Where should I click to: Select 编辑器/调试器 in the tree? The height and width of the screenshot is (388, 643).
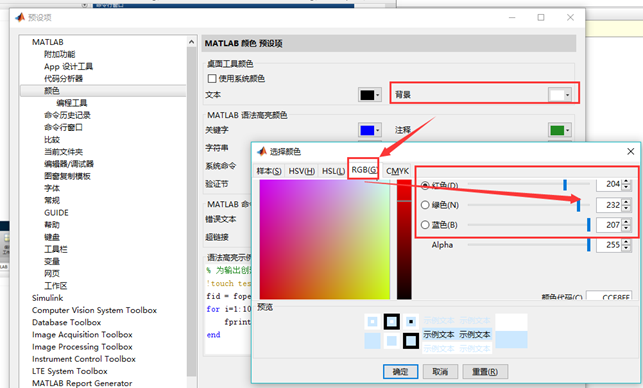tap(69, 164)
